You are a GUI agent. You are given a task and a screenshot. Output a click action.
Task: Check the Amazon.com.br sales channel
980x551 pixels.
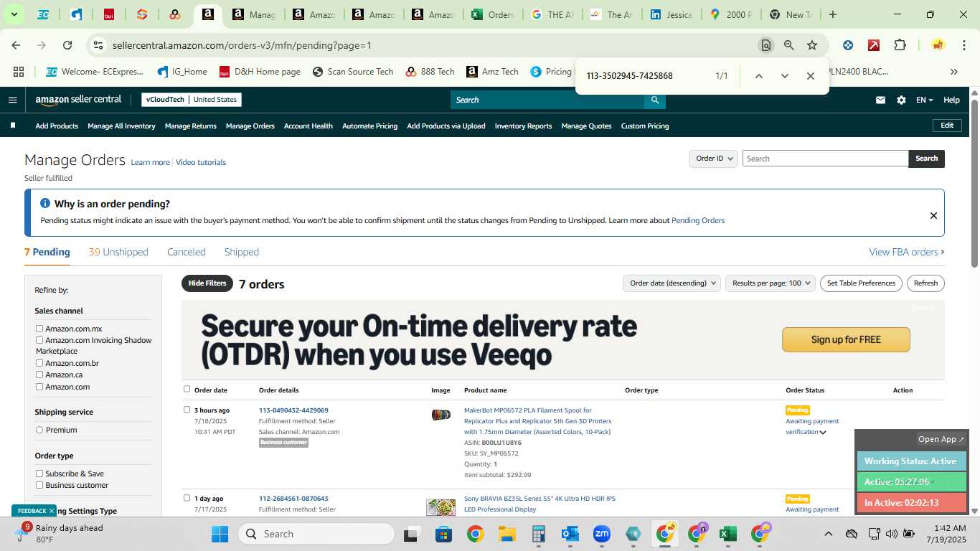click(39, 363)
